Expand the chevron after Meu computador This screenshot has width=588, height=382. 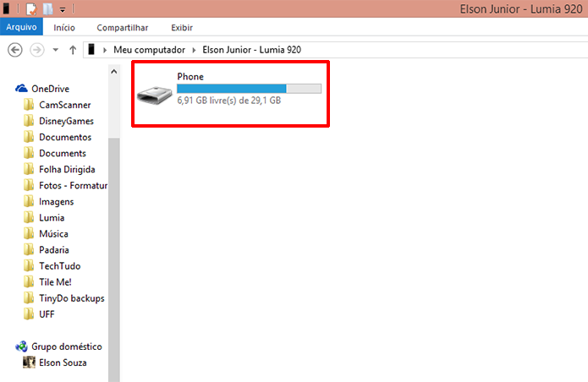[x=194, y=50]
